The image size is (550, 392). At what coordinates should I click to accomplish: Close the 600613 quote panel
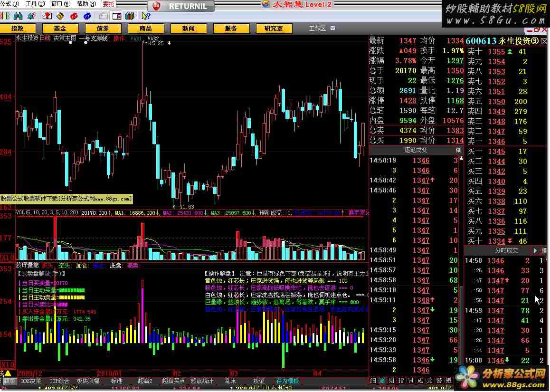point(544,41)
